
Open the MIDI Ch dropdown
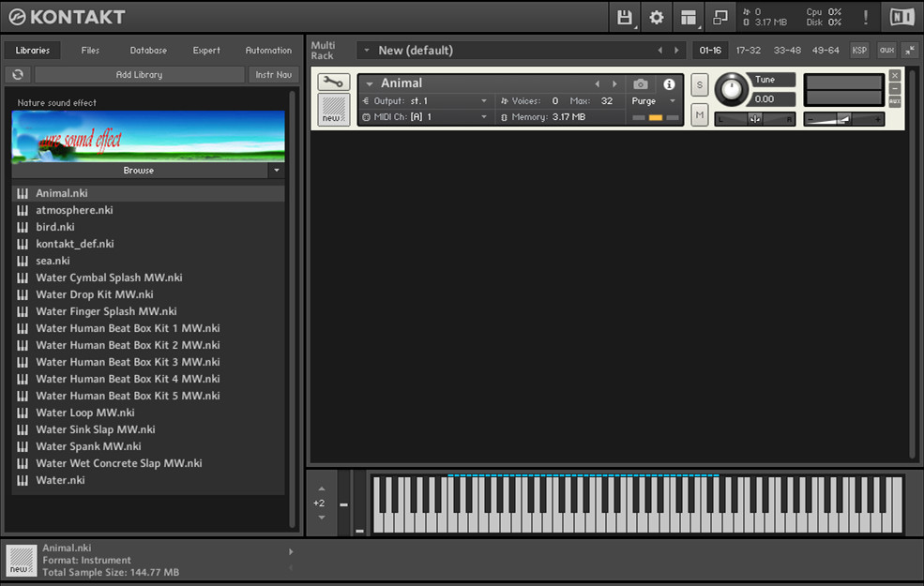[x=484, y=116]
